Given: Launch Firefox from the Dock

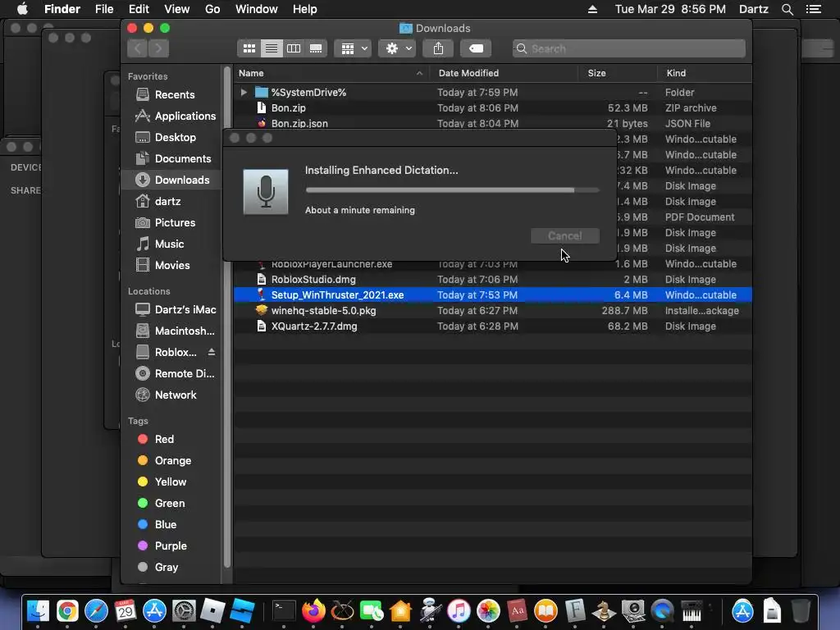Looking at the screenshot, I should coord(313,611).
